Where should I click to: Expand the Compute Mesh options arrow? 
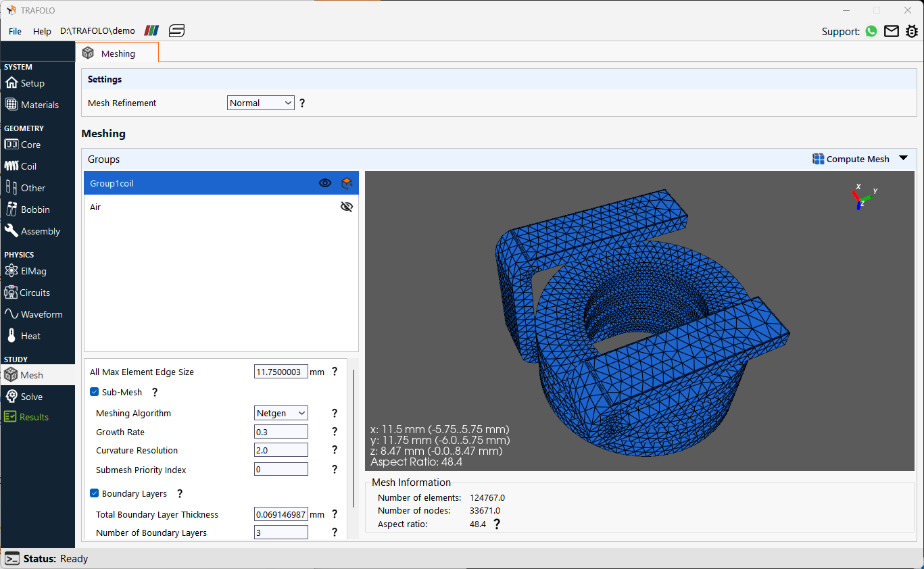pos(904,158)
